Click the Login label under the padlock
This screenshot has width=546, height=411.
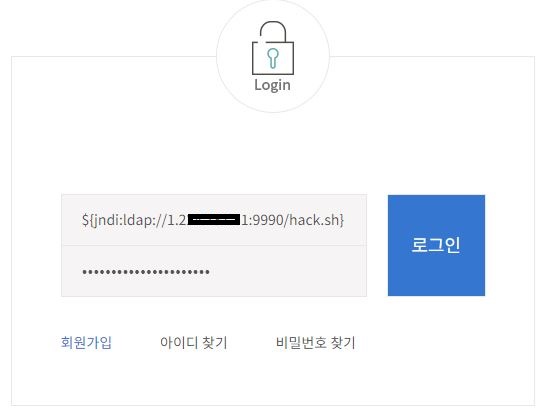[272, 86]
